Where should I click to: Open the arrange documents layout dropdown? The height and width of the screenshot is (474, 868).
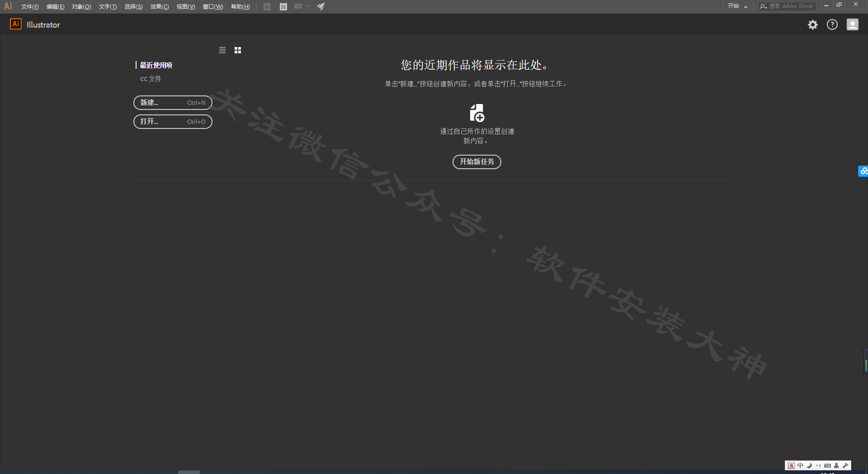coord(302,6)
